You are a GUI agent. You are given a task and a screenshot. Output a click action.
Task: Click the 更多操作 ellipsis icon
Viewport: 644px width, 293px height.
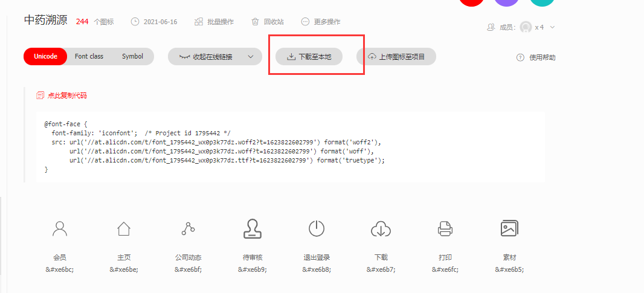(304, 22)
